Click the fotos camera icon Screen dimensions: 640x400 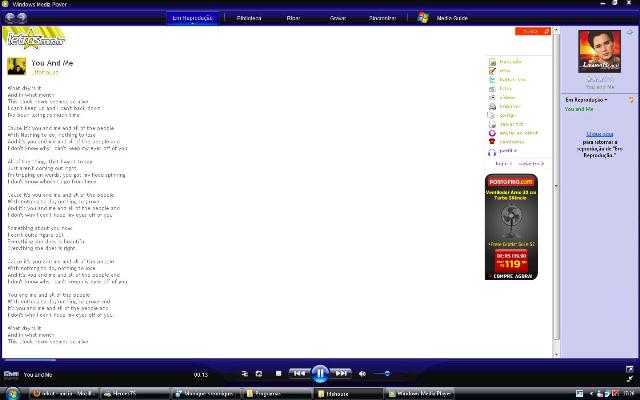(x=492, y=89)
